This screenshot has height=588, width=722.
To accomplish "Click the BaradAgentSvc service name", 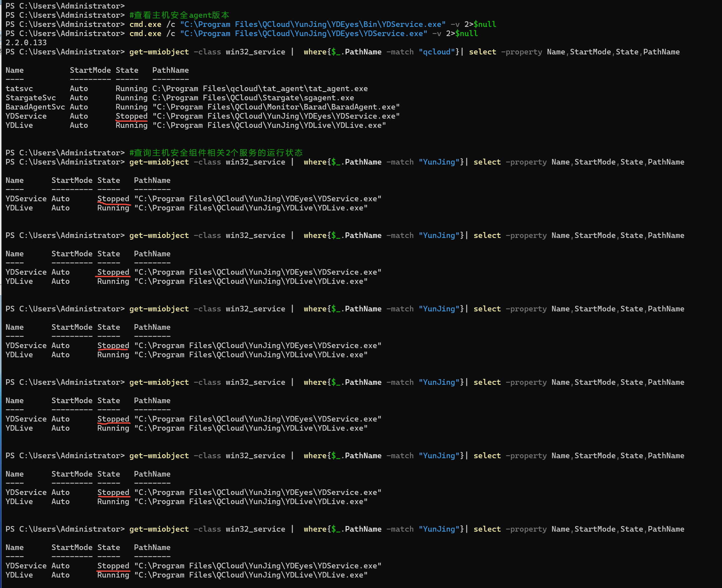I will point(35,107).
